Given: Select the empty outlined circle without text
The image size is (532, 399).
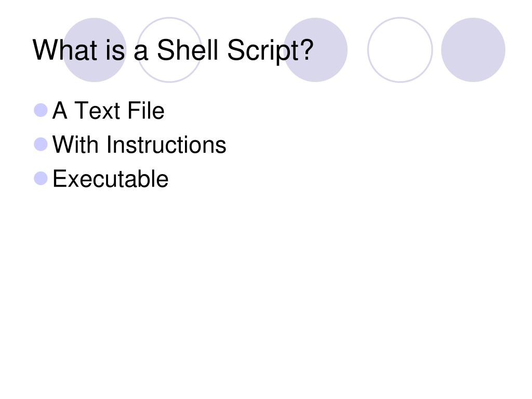Looking at the screenshot, I should tap(400, 50).
